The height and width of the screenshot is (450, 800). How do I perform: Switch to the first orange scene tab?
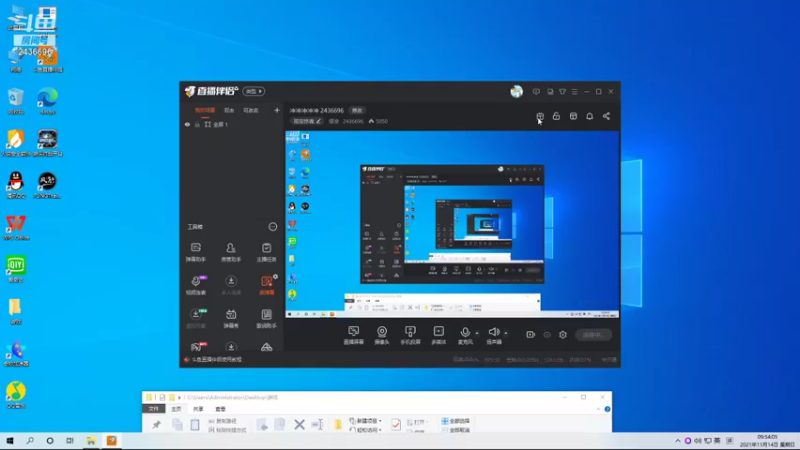[x=205, y=110]
